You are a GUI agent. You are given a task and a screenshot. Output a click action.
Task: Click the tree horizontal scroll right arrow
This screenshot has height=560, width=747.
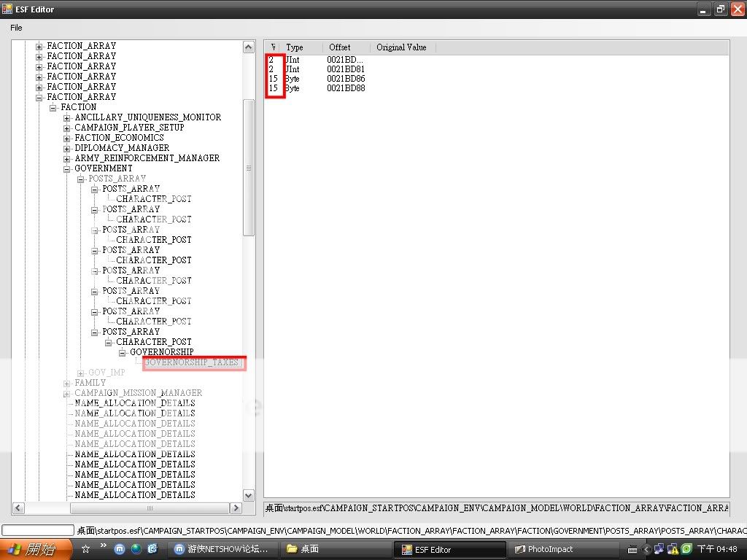pyautogui.click(x=236, y=507)
